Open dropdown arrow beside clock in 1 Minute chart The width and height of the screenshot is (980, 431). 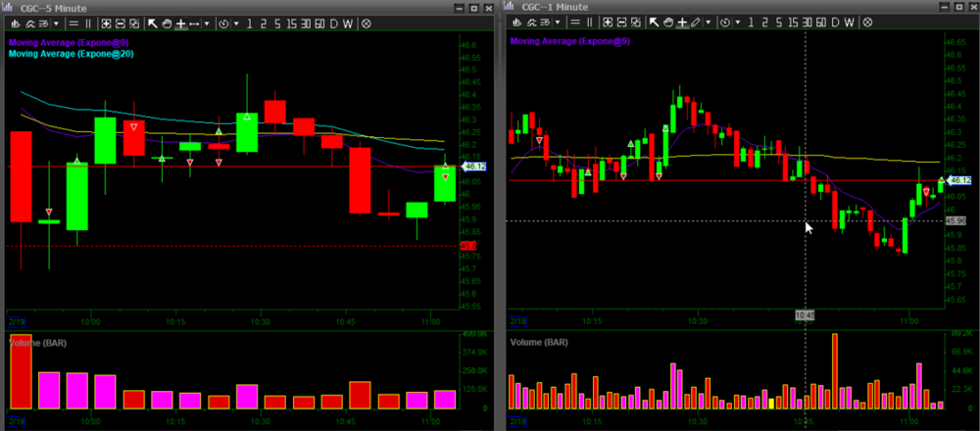[738, 22]
